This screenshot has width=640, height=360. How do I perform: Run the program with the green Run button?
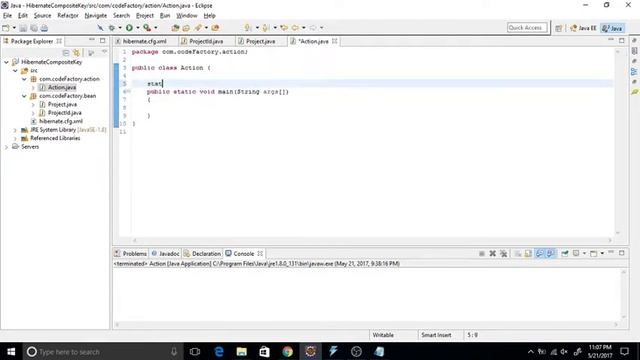(129, 28)
